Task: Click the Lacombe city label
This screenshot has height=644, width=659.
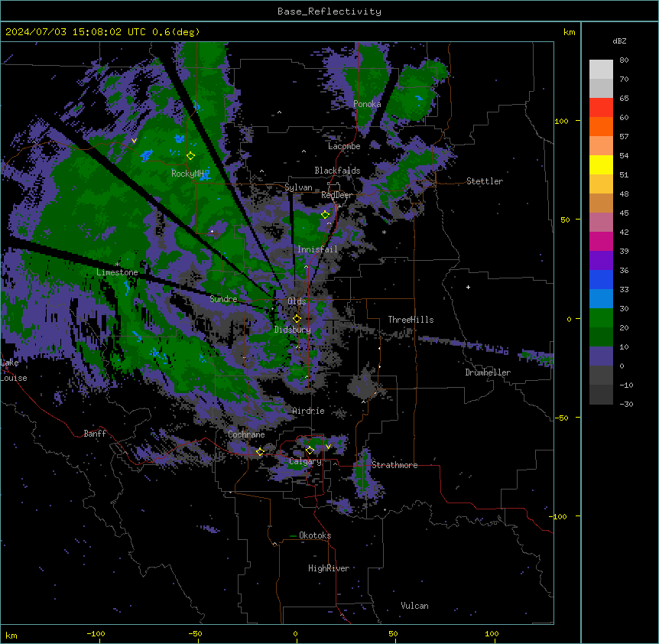Action: point(344,146)
